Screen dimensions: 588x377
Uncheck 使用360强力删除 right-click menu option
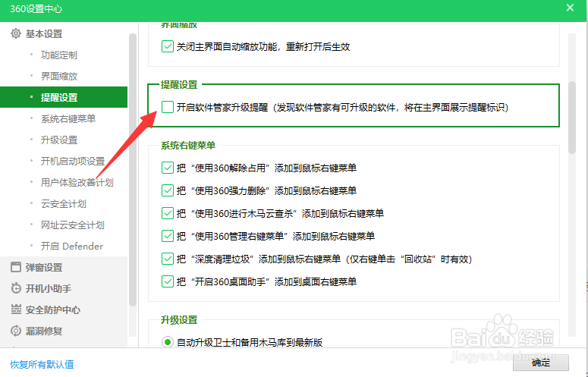(x=167, y=190)
